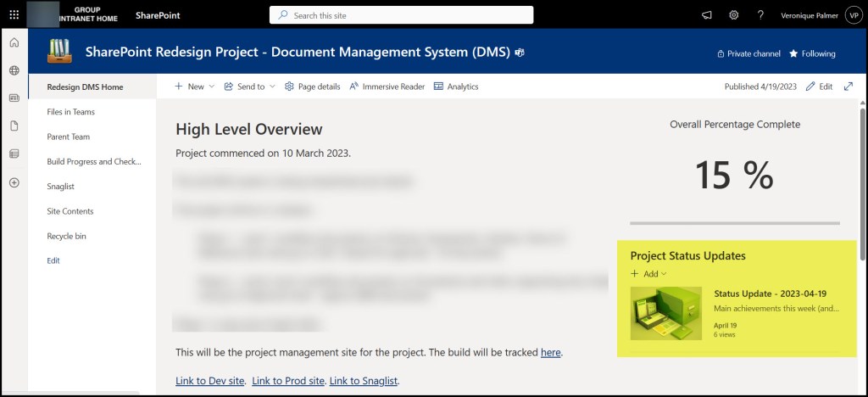Viewport: 868px width, 397px height.
Task: Expand the Add dropdown under Project Status Updates
Action: click(648, 273)
